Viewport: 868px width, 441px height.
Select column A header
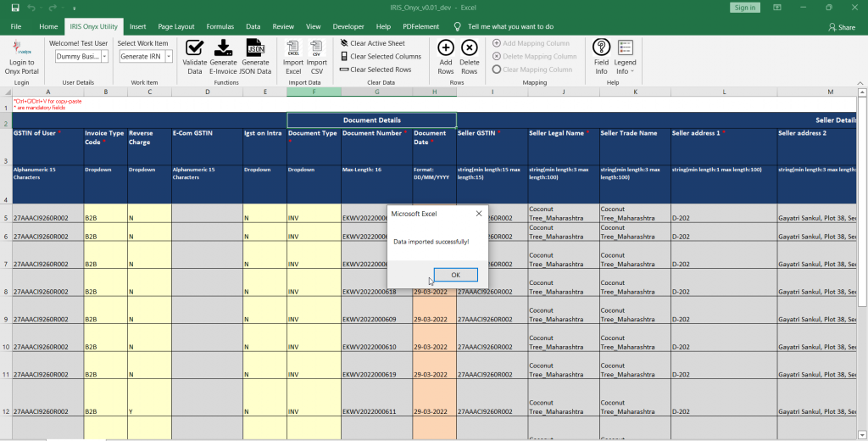tap(48, 92)
